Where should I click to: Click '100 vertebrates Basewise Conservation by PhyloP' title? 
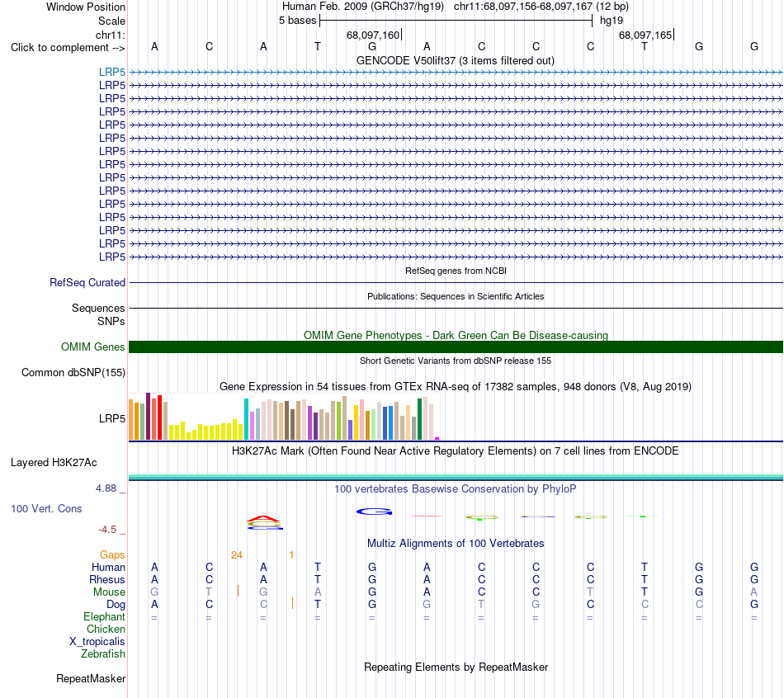pyautogui.click(x=456, y=488)
